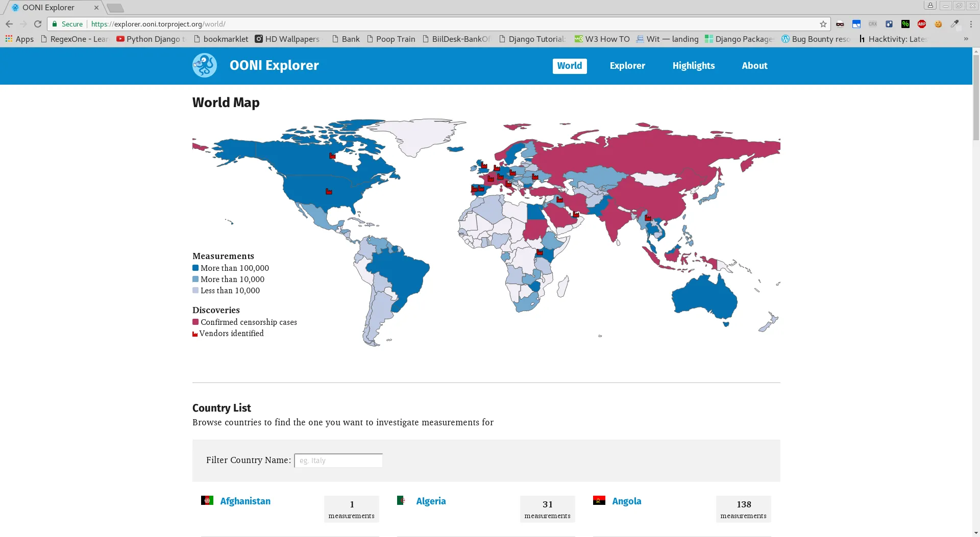Click the 31 measurements box for Algeria
The height and width of the screenshot is (537, 980).
547,509
